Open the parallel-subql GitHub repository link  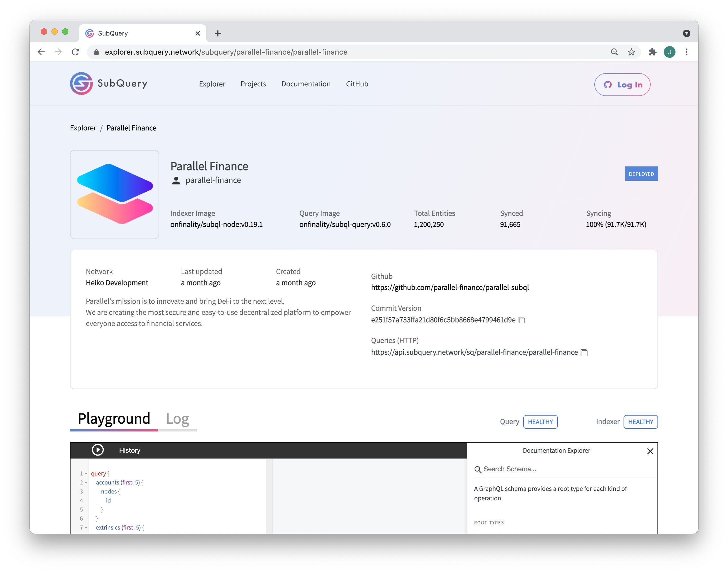coord(450,288)
